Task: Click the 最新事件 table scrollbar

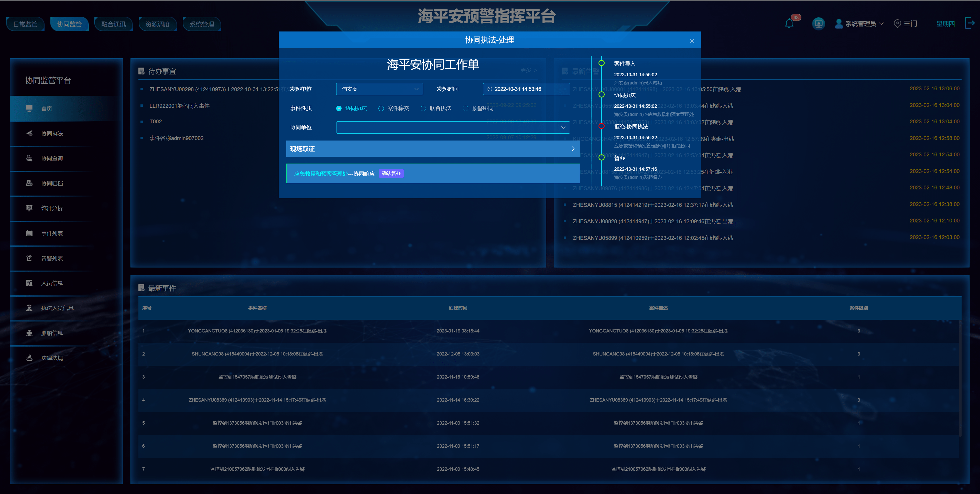Action: [960, 378]
